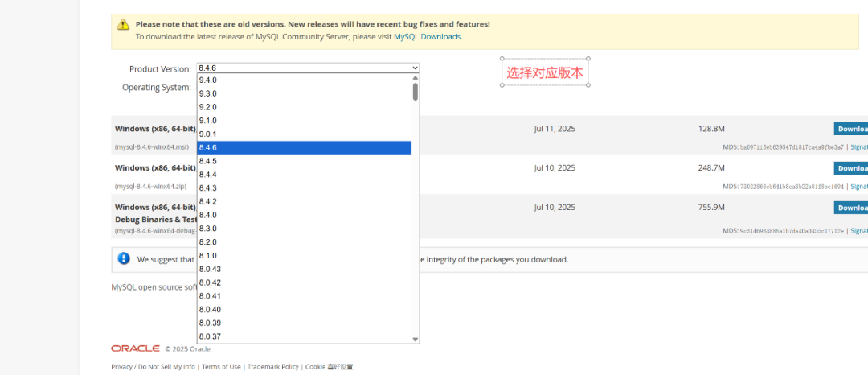The image size is (868, 375).
Task: Select version 8.4.3 from list
Action: click(x=304, y=188)
